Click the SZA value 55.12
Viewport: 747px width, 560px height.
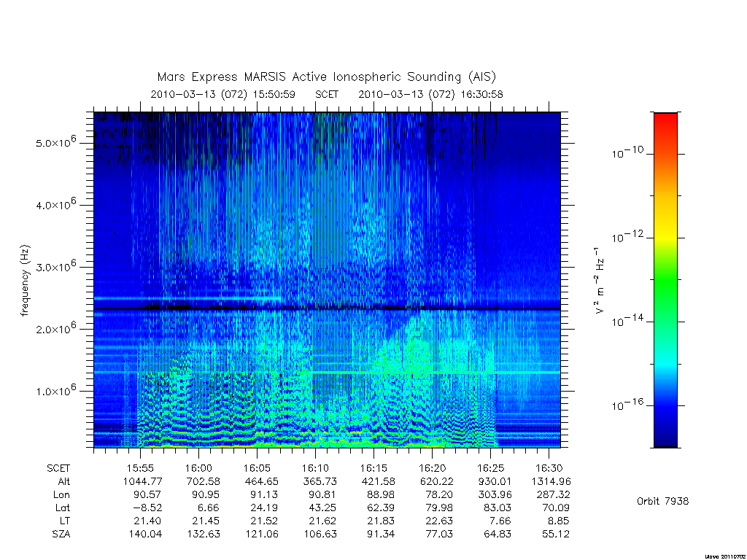click(x=556, y=534)
